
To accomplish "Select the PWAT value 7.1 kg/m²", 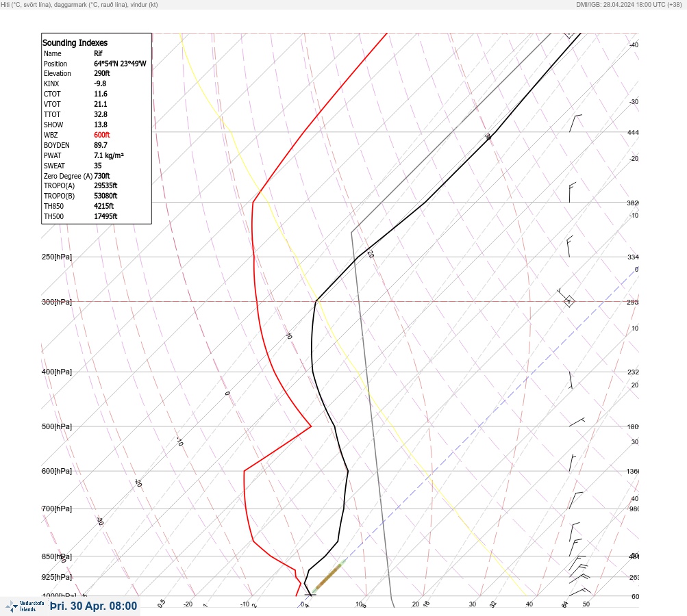I will (109, 155).
